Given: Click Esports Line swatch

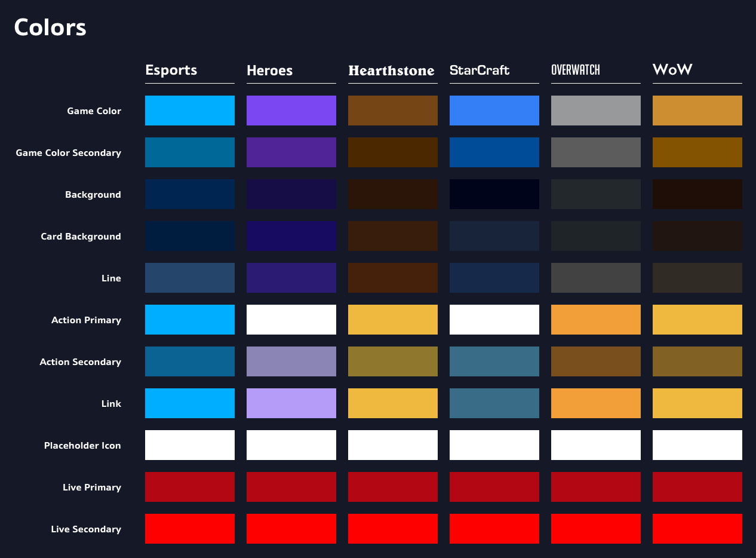Looking at the screenshot, I should 190,278.
